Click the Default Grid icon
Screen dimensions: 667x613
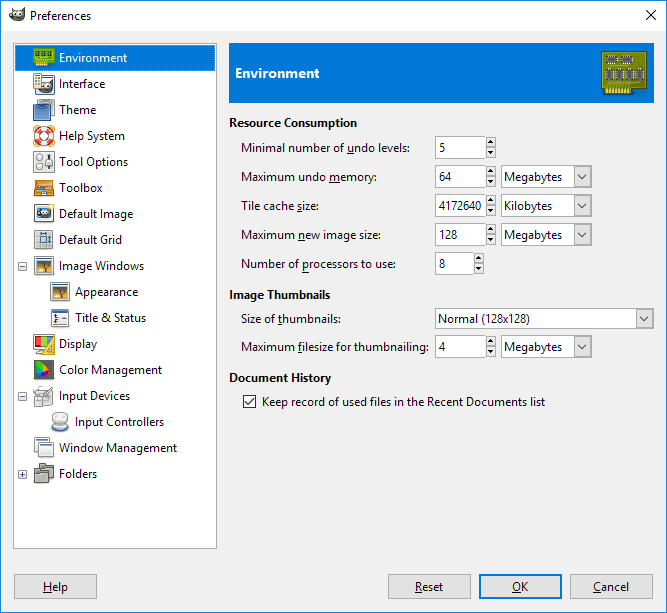point(44,240)
